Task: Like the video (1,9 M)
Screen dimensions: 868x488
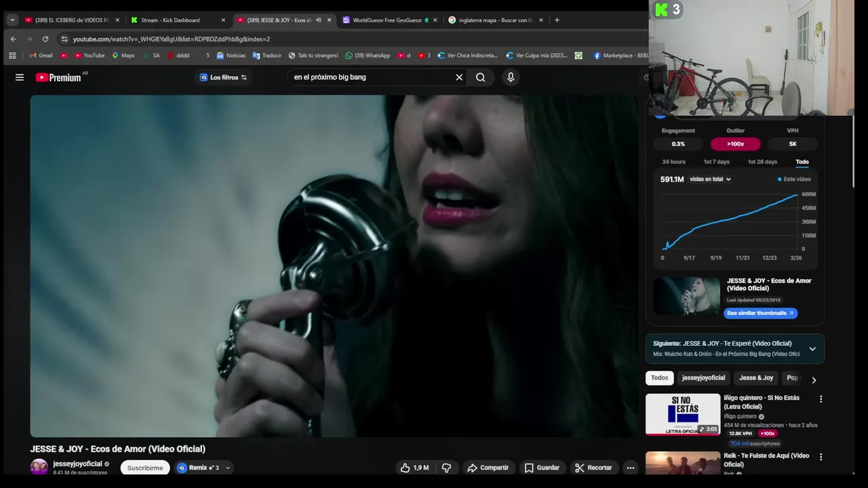Action: click(x=414, y=468)
